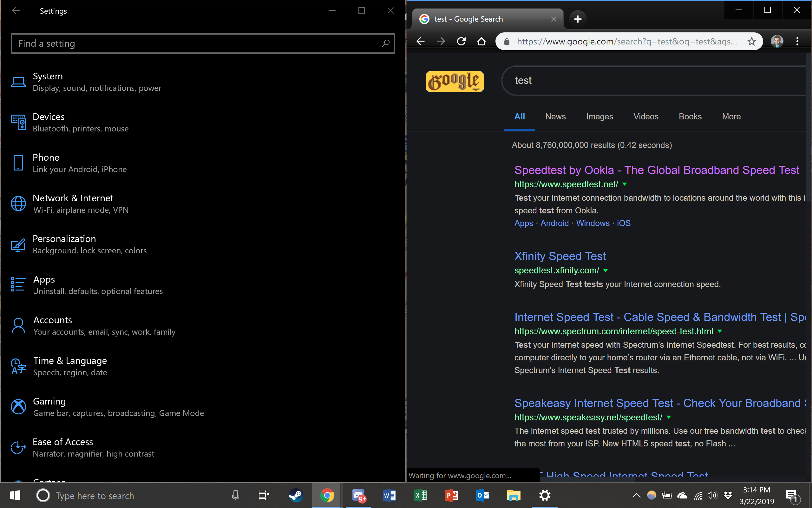Open Devices settings category
812x508 pixels.
pos(70,122)
